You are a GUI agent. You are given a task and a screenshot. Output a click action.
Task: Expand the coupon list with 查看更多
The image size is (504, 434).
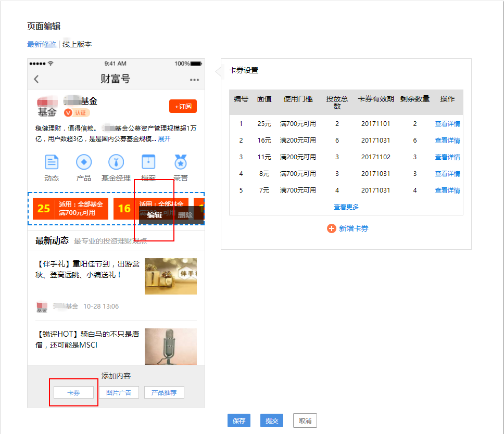pyautogui.click(x=346, y=207)
